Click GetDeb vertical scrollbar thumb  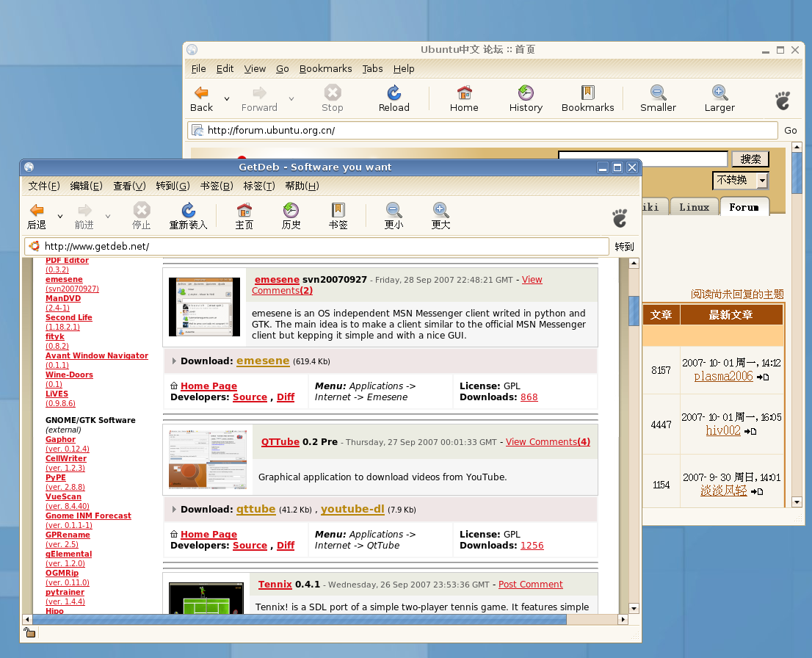click(x=634, y=311)
